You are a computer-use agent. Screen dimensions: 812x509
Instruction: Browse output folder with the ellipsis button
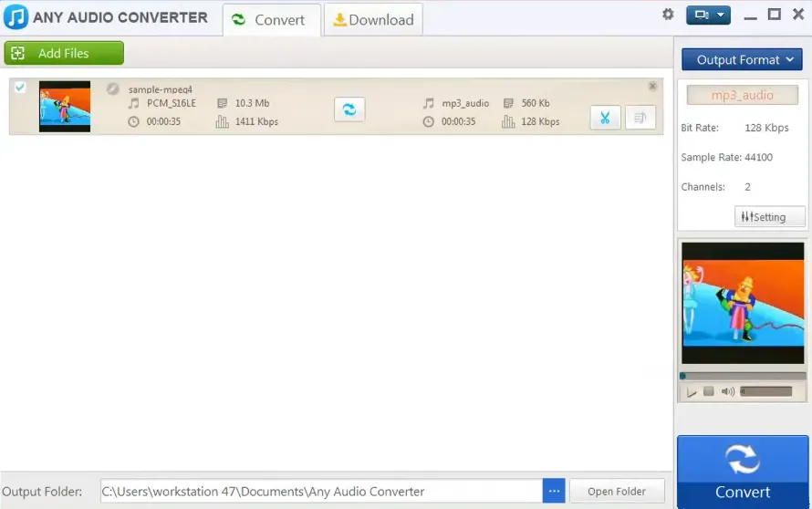click(x=554, y=491)
